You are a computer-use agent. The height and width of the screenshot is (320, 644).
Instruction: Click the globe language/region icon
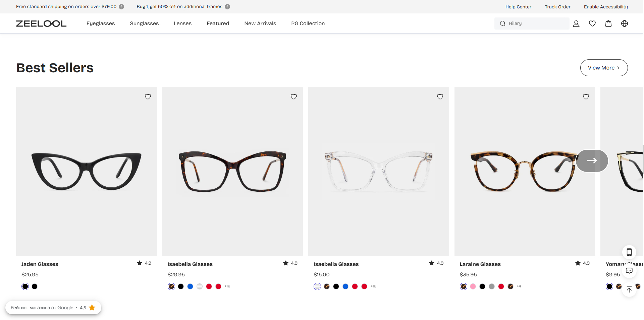[x=625, y=24]
